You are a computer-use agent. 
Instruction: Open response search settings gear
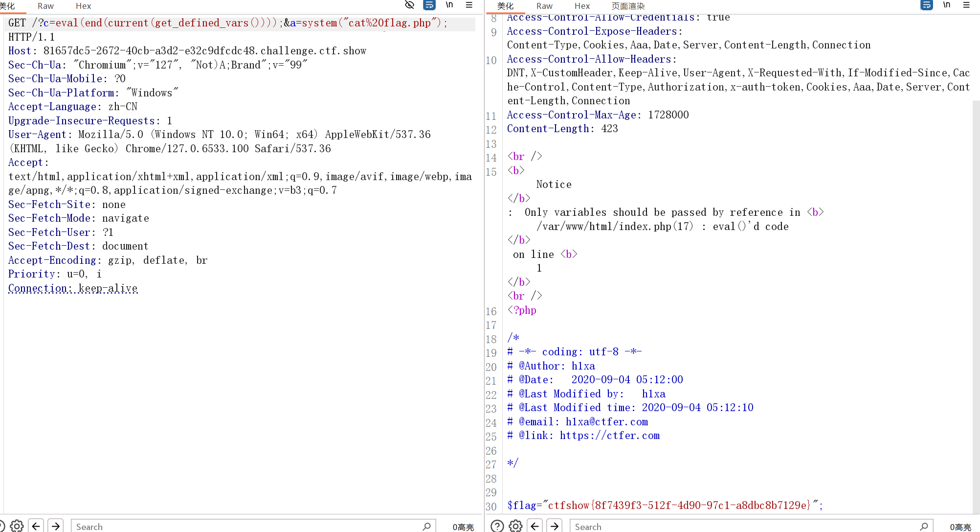pyautogui.click(x=515, y=526)
